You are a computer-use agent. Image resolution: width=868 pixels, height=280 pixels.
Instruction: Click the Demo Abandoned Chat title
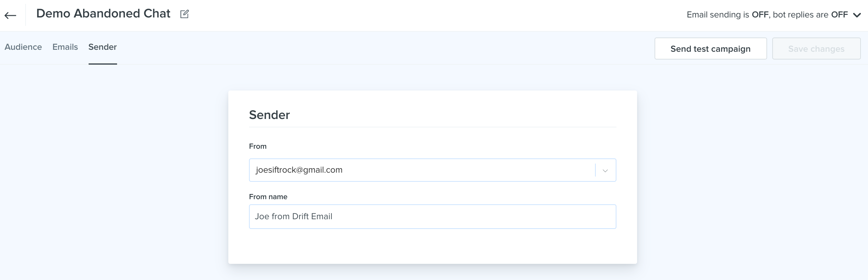point(103,14)
